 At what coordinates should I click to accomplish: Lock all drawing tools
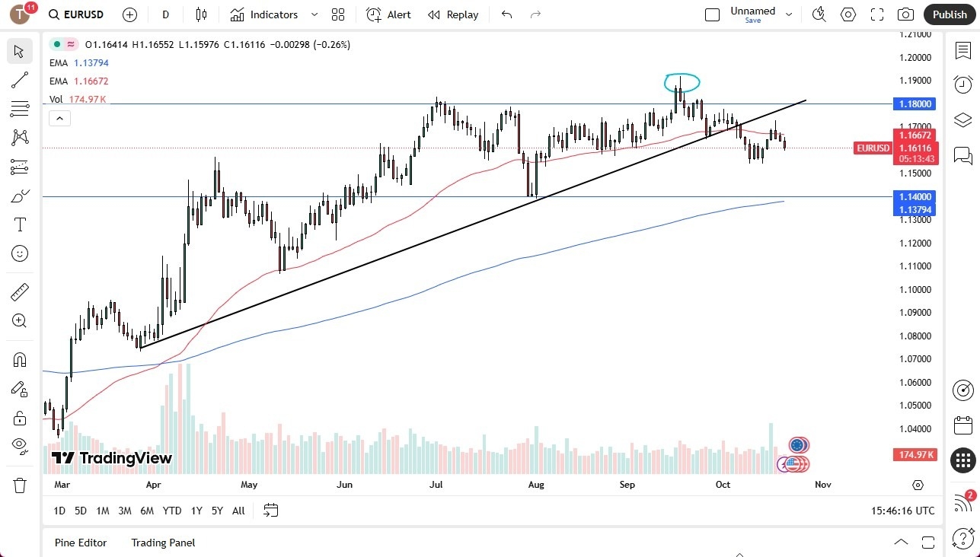click(19, 418)
